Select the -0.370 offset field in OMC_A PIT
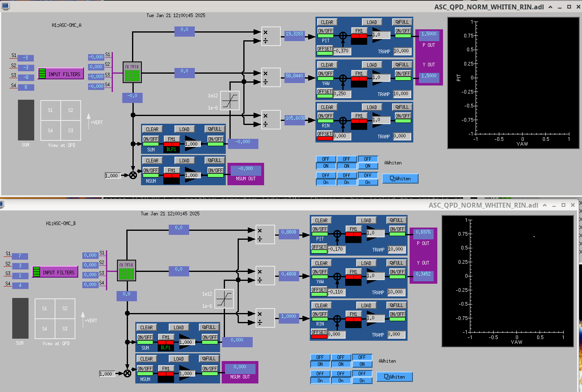The width and height of the screenshot is (582, 392). (x=342, y=51)
